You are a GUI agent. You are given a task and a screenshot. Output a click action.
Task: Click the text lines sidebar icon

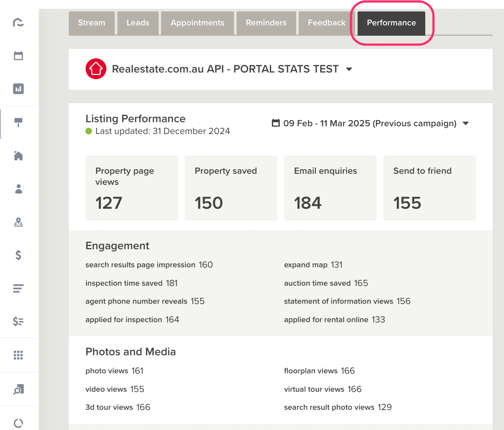pyautogui.click(x=18, y=288)
